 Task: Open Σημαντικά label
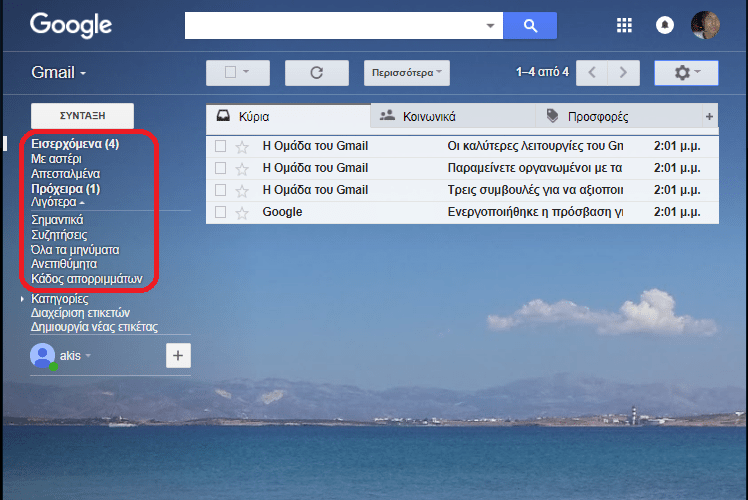(57, 220)
